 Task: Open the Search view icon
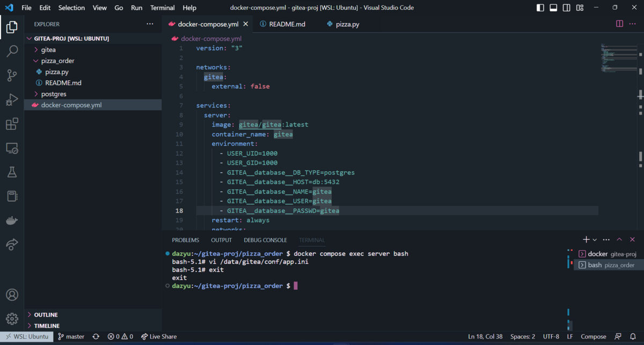12,51
